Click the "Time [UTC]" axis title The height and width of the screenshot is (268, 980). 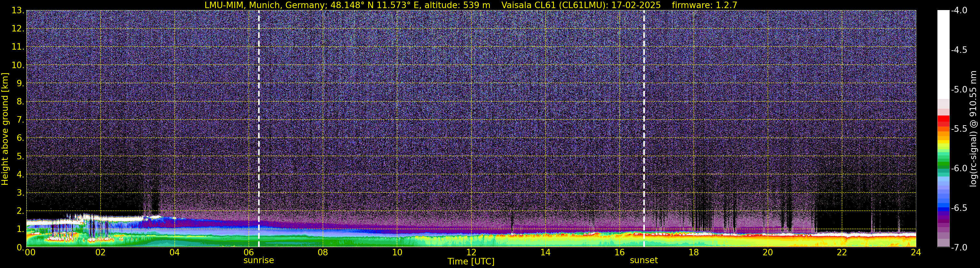click(x=471, y=262)
